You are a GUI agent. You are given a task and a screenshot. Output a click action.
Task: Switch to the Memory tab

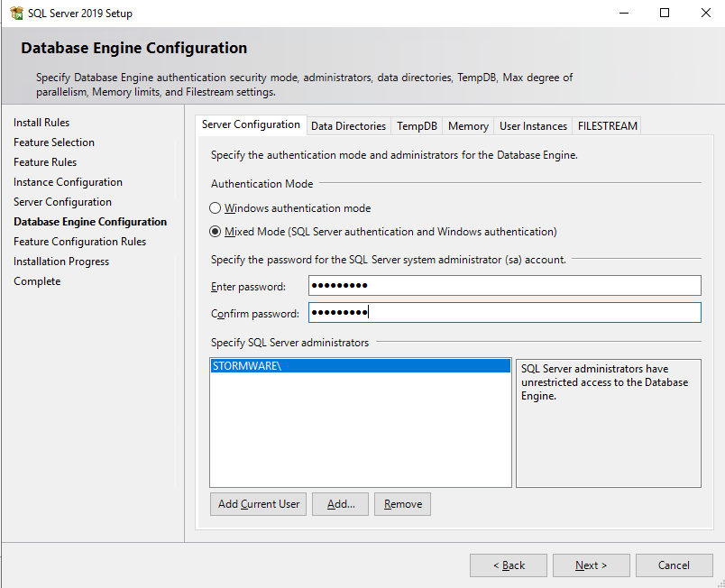coord(468,126)
